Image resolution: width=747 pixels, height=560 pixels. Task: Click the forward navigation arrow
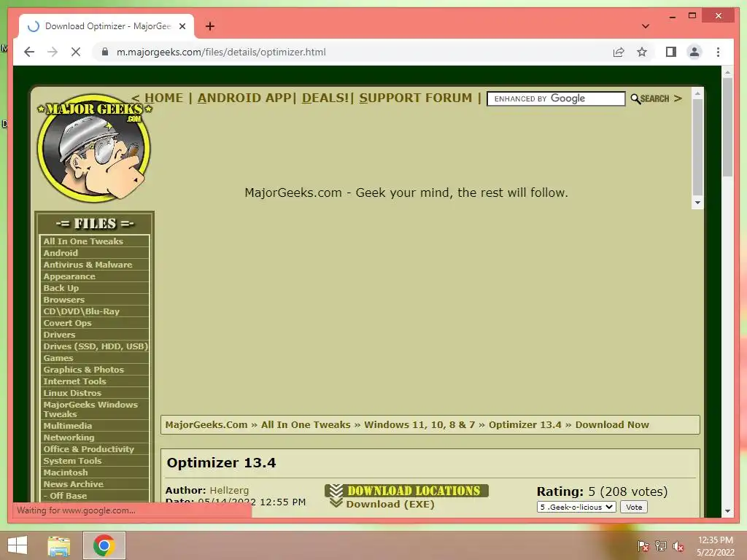pyautogui.click(x=53, y=52)
